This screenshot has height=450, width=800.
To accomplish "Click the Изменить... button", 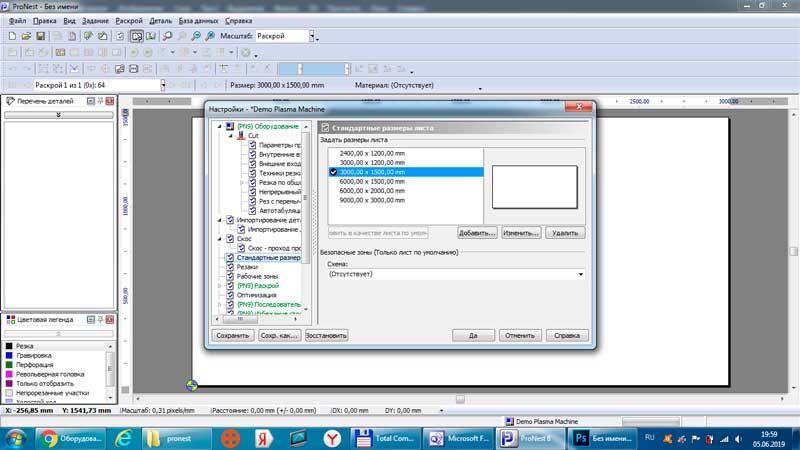I will coord(521,233).
